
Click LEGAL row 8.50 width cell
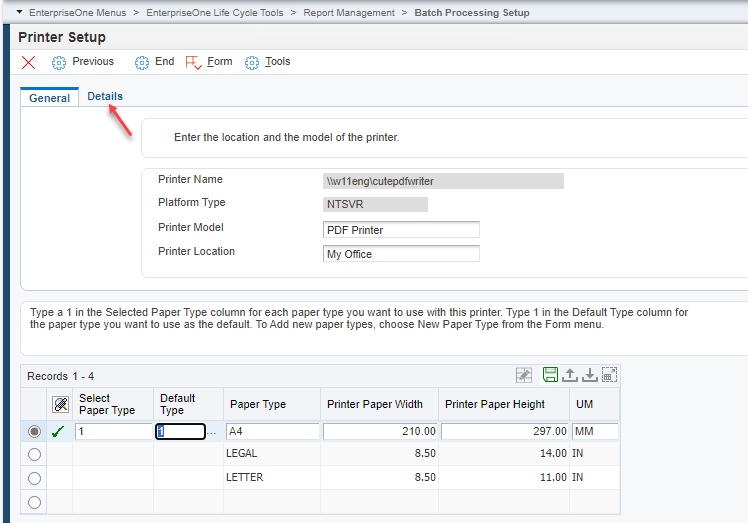pos(379,453)
